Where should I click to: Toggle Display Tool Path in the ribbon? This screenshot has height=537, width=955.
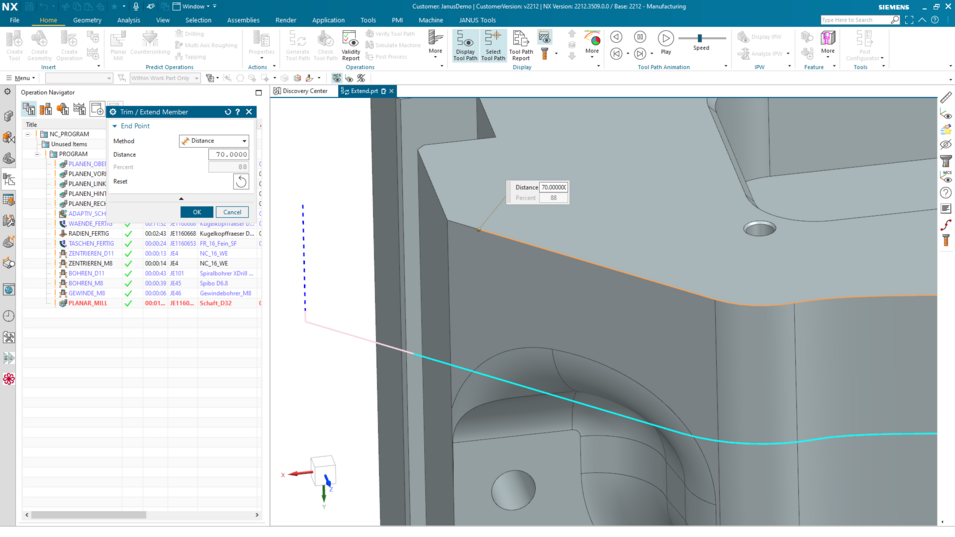click(465, 46)
